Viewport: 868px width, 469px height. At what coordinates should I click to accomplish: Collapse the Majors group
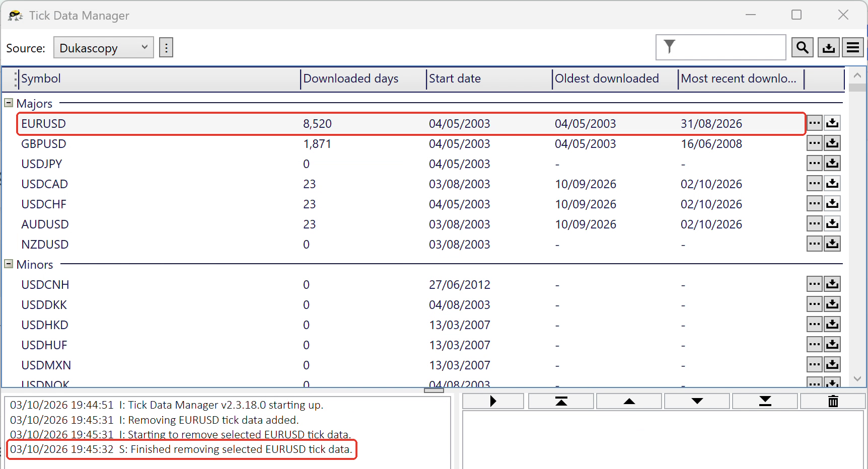[x=9, y=103]
